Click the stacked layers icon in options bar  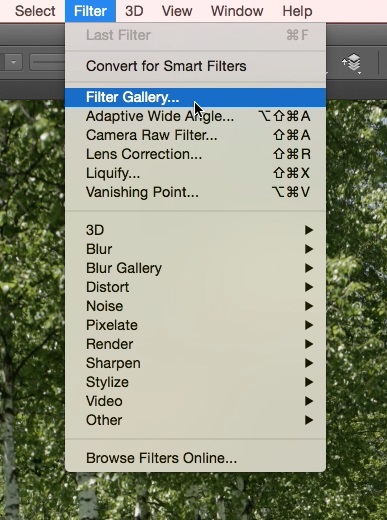click(352, 63)
